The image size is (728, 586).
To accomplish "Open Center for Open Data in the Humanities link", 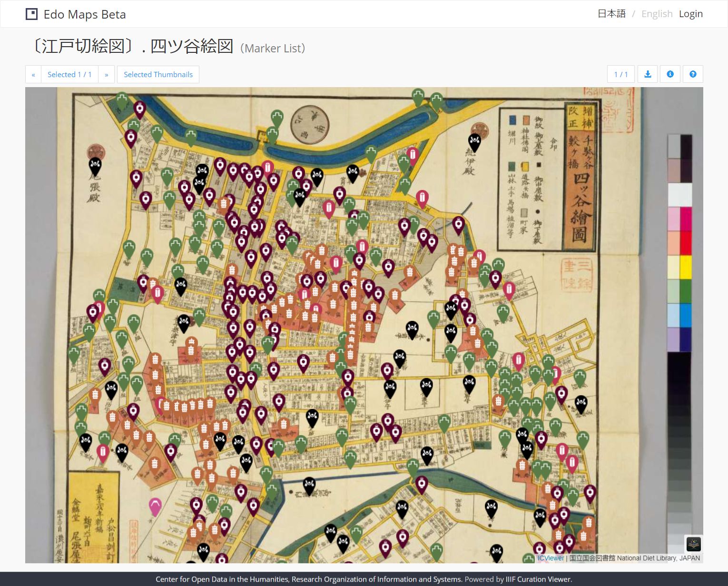I will [308, 579].
